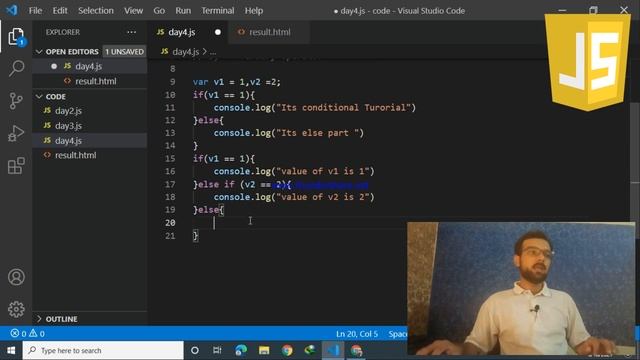Click the Windows search box

coord(103,350)
